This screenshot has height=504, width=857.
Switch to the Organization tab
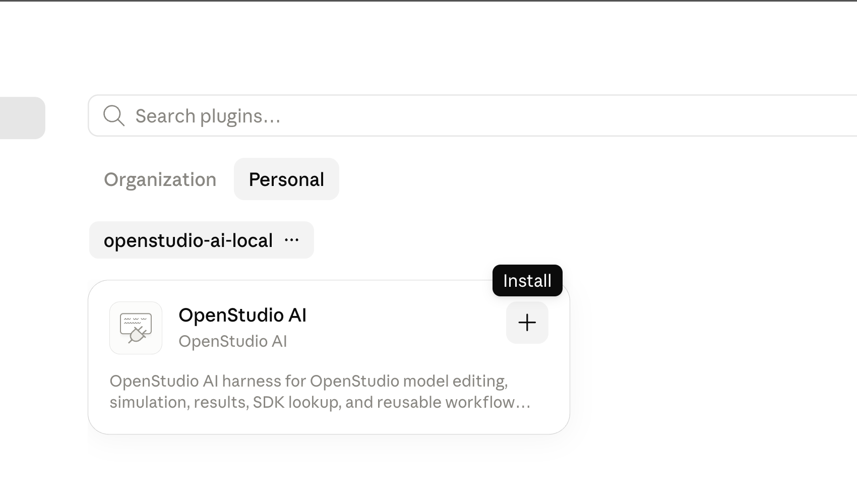160,179
